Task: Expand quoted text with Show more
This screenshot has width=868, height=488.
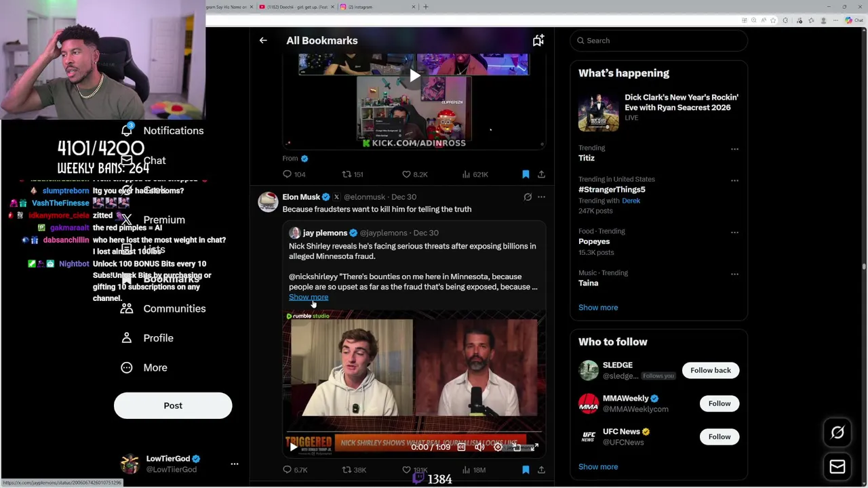Action: click(309, 297)
